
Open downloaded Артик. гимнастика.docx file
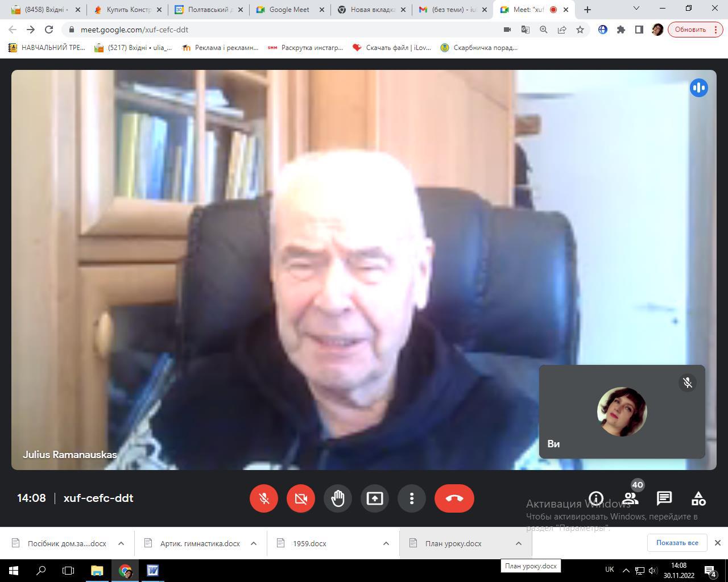(x=192, y=543)
